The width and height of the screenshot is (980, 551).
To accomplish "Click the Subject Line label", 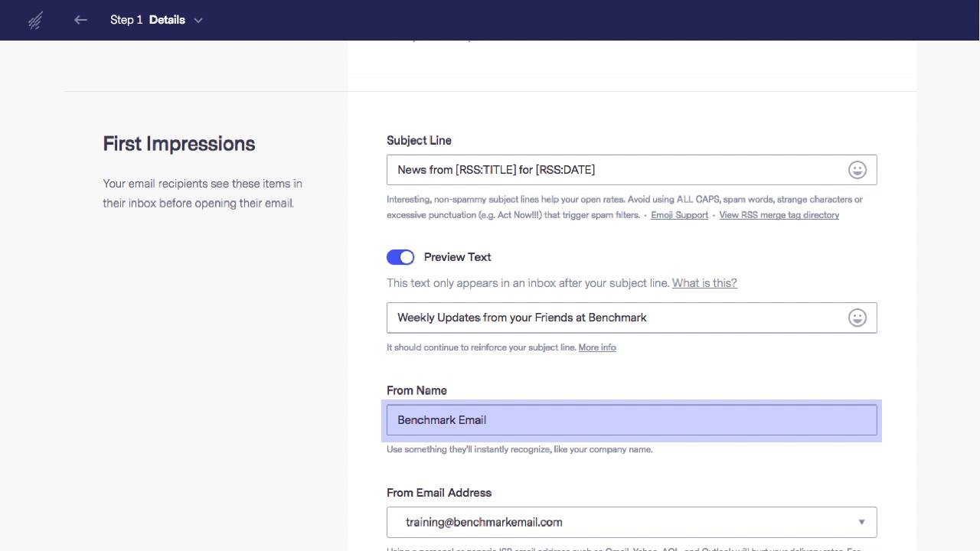I will click(x=419, y=141).
